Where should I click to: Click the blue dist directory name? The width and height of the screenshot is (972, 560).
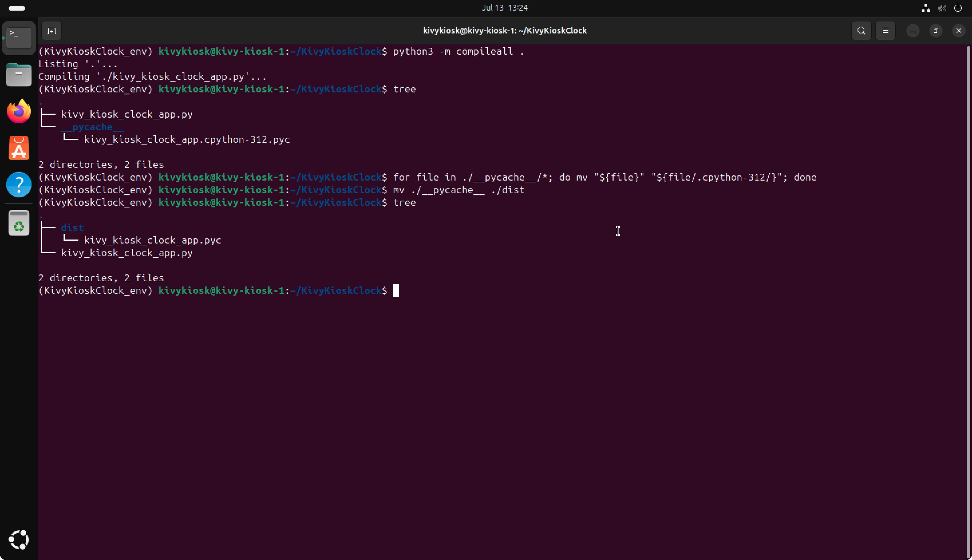click(72, 228)
